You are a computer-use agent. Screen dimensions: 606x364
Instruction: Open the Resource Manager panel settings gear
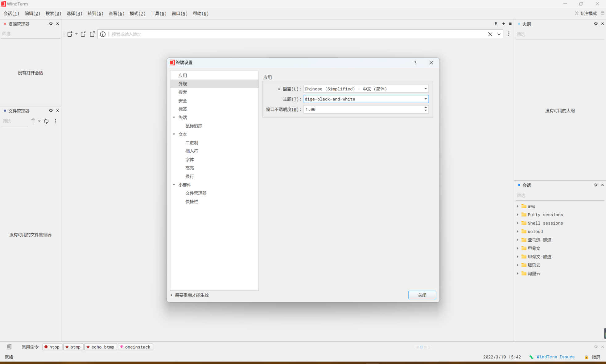pyautogui.click(x=51, y=24)
